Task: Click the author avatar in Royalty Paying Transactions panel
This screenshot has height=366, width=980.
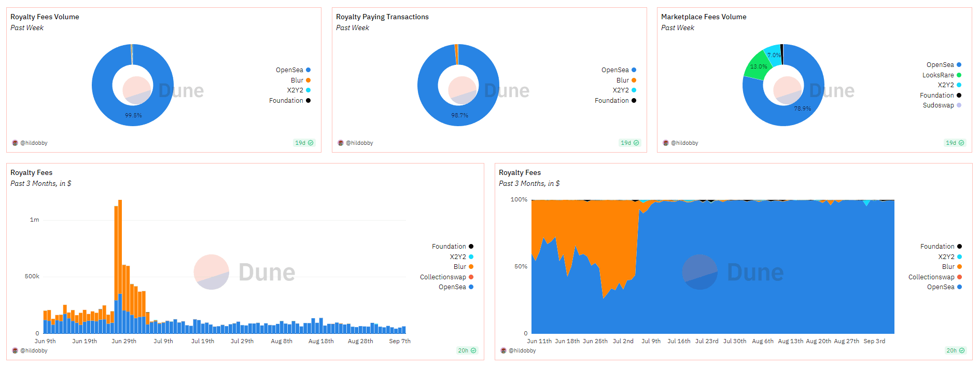Action: tap(341, 143)
